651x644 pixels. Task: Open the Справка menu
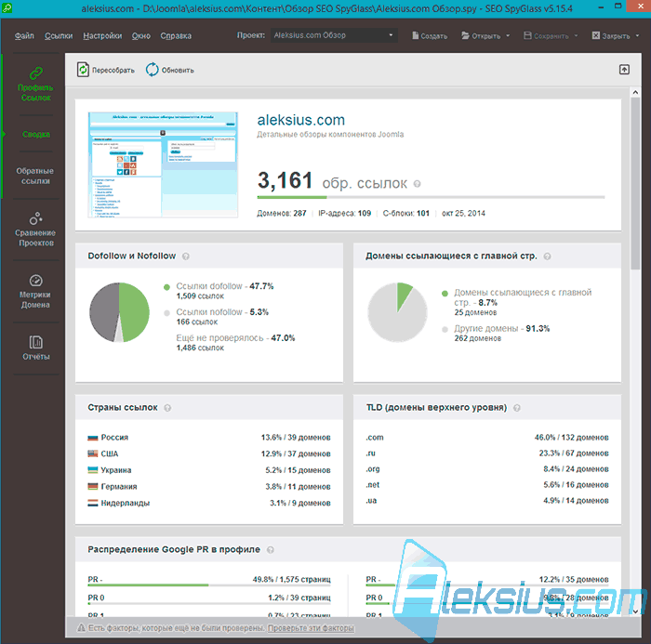(176, 35)
